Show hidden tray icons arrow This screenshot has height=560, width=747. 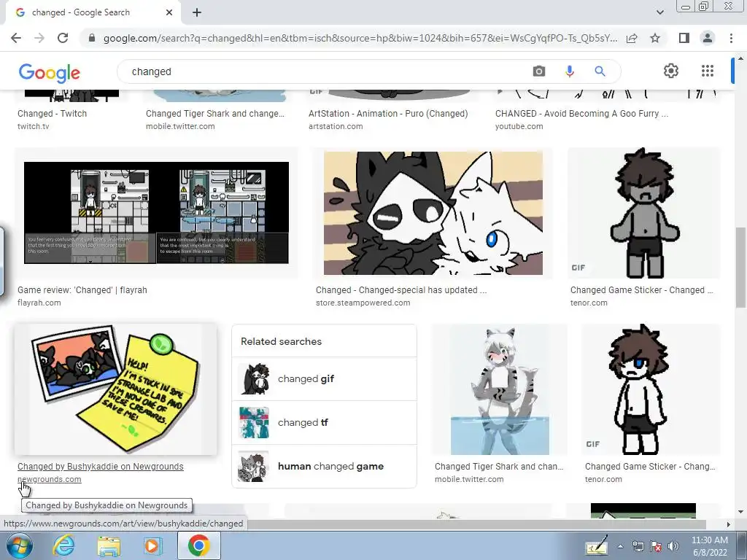click(620, 546)
